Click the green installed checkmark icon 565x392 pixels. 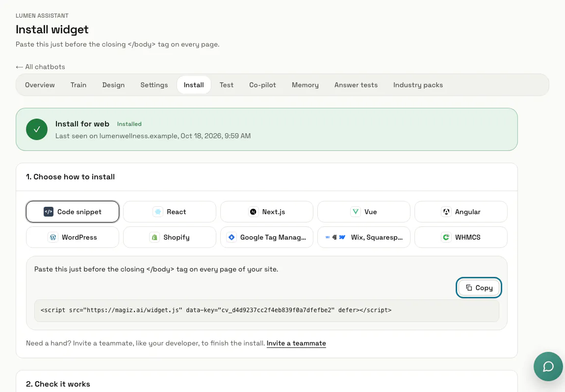37,129
